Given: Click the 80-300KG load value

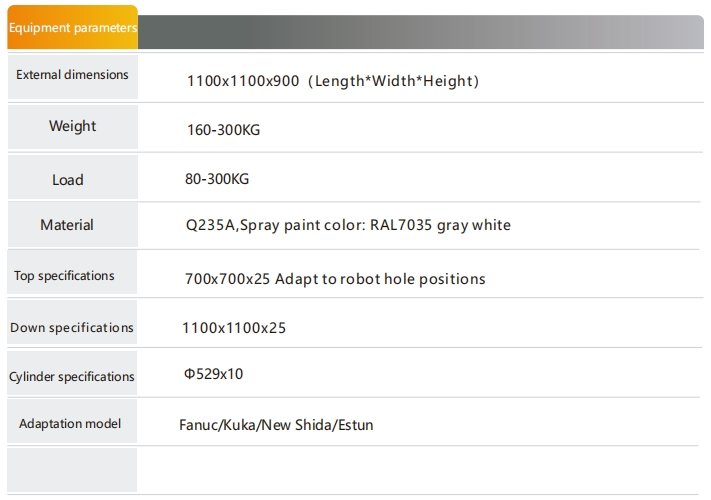Looking at the screenshot, I should 217,179.
